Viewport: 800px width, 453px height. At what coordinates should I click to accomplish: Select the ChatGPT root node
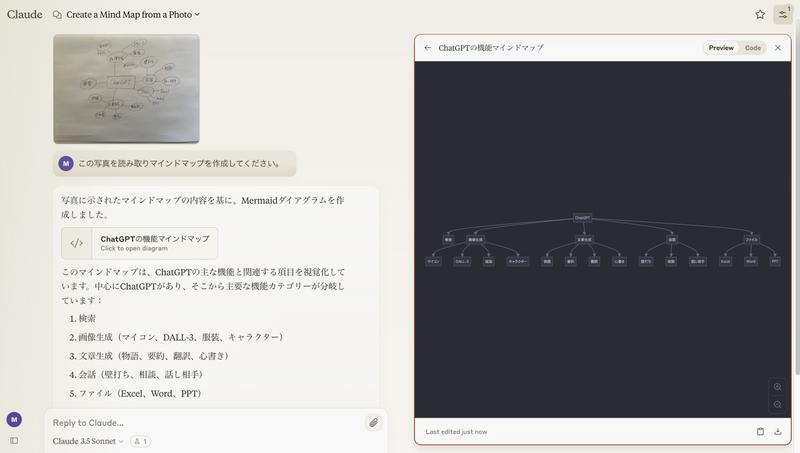[582, 218]
